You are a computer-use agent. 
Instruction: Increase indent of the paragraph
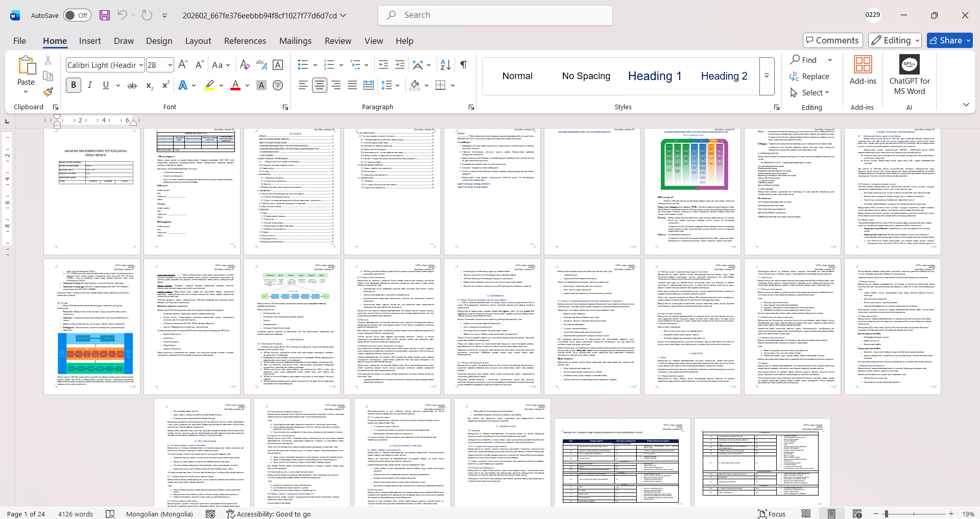[400, 65]
